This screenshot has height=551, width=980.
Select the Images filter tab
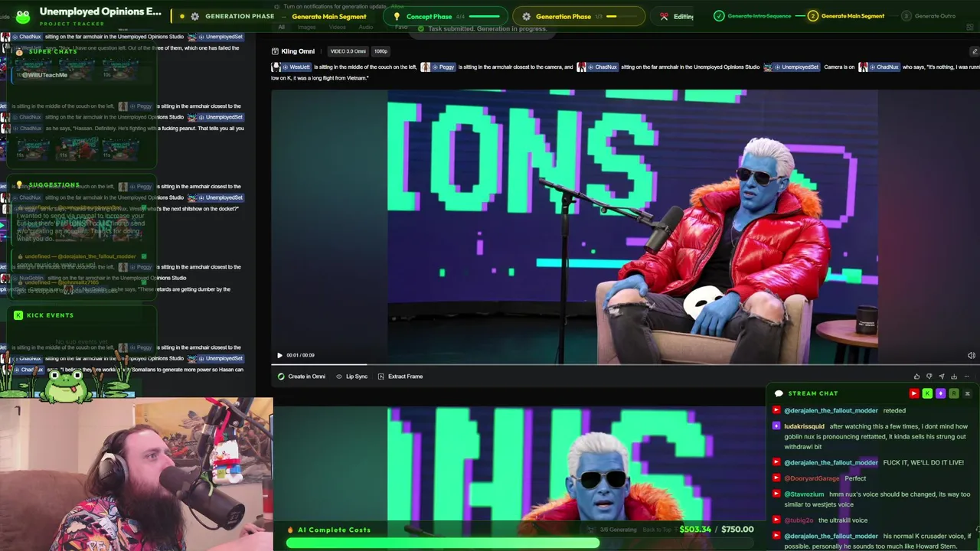pyautogui.click(x=306, y=28)
